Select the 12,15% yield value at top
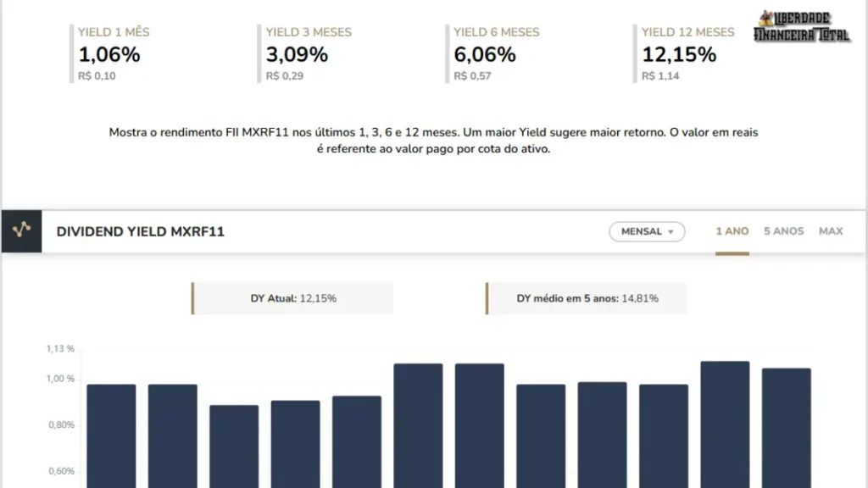868x488 pixels. click(x=679, y=55)
